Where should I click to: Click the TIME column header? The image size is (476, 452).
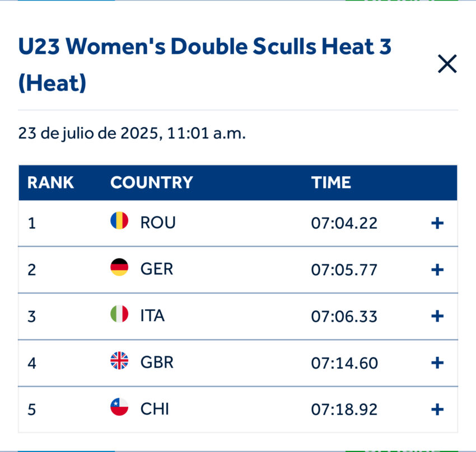(331, 182)
